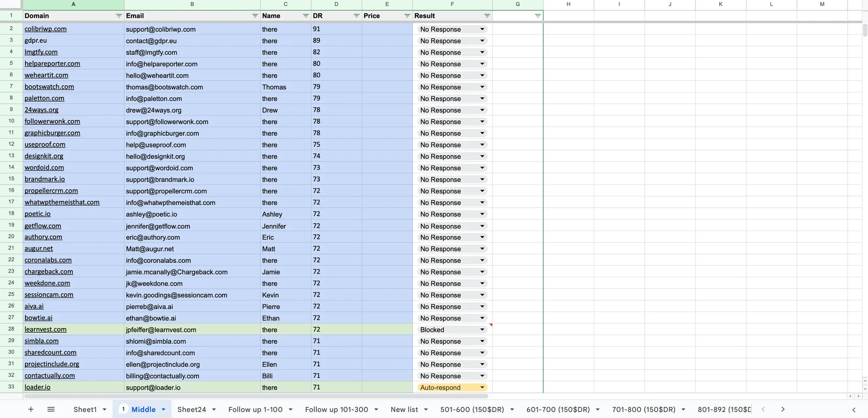Open colibriwp.com domain link
Image resolution: width=868 pixels, height=418 pixels.
tap(45, 29)
